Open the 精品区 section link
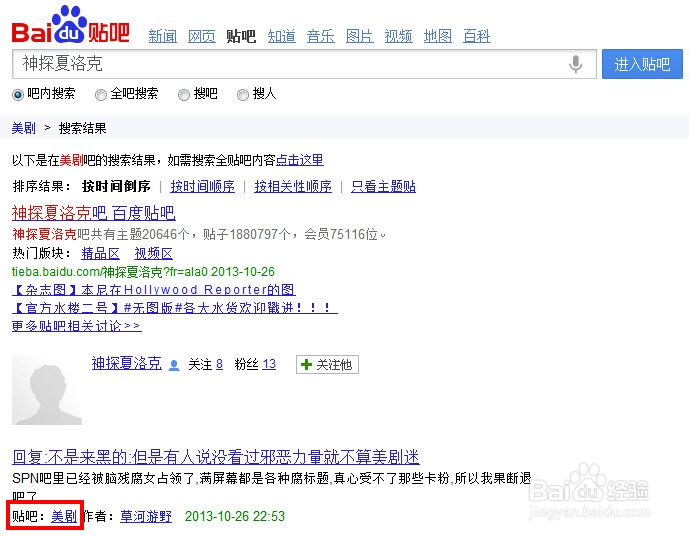Image resolution: width=689 pixels, height=536 pixels. pyautogui.click(x=101, y=254)
